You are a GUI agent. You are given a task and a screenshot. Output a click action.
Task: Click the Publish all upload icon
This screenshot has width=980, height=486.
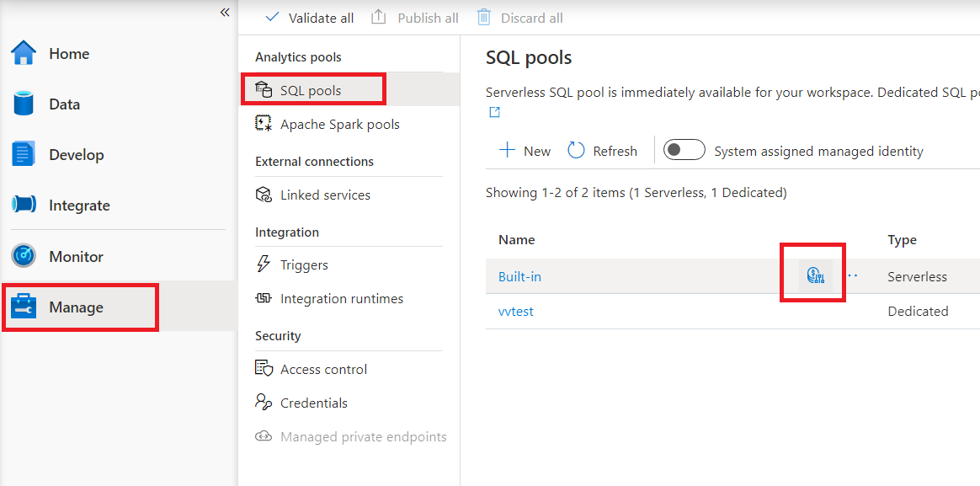coord(379,16)
